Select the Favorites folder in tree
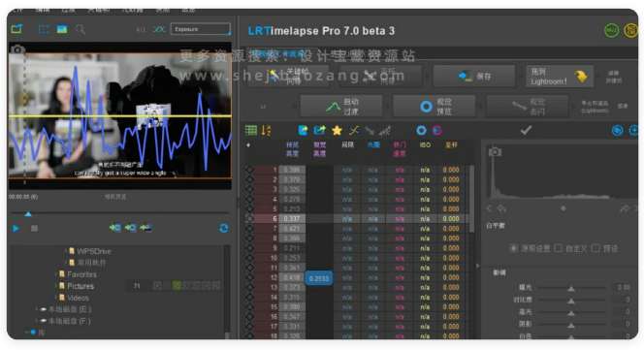This screenshot has width=644, height=350. click(x=81, y=274)
